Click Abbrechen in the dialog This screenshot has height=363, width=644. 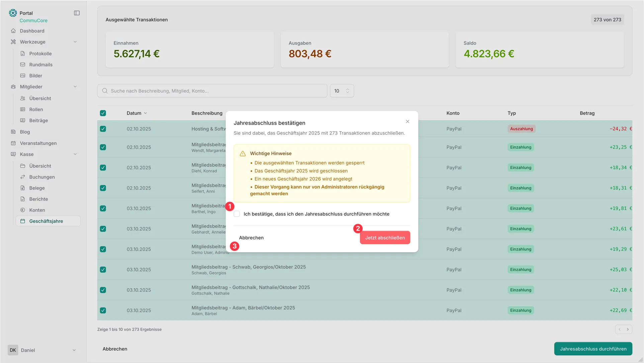251,238
